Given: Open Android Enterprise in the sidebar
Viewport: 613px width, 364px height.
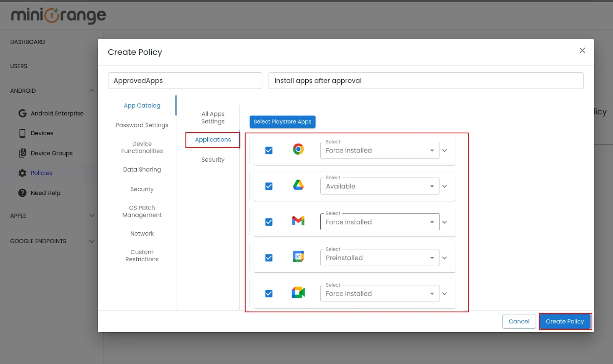Looking at the screenshot, I should [x=57, y=113].
